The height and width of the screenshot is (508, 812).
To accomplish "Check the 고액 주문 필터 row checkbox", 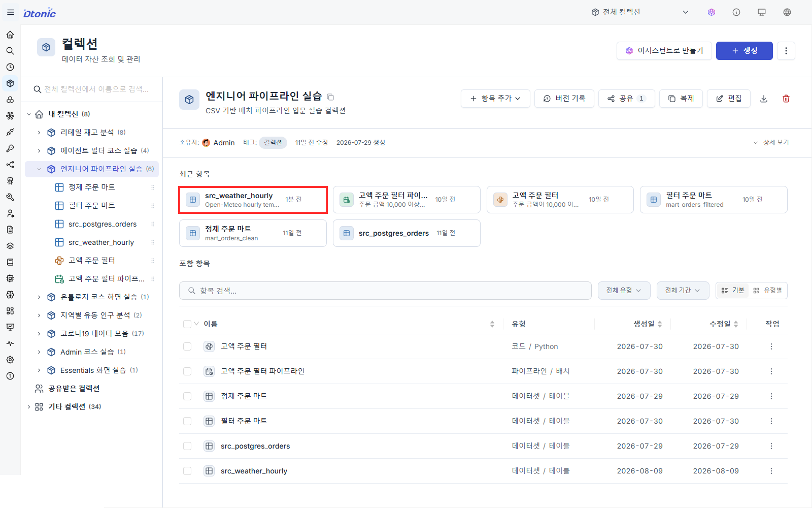I will point(187,346).
